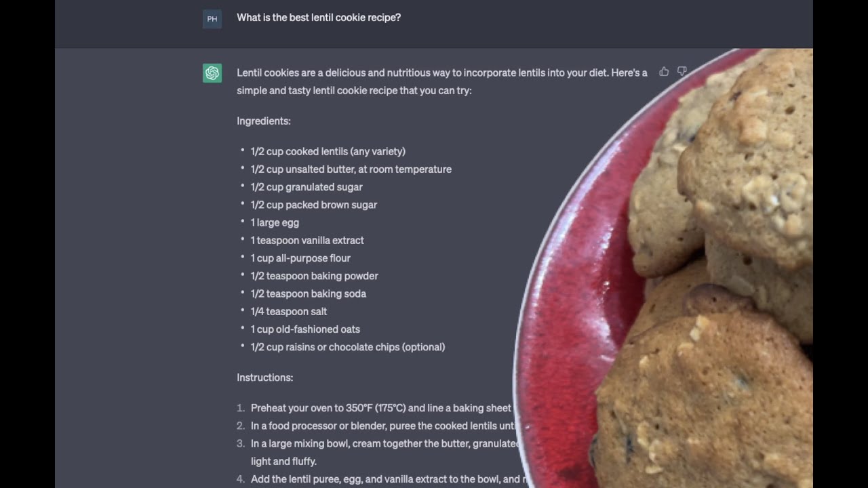The image size is (868, 488).
Task: Click the "1 teaspoon vanilla extract" line
Action: pyautogui.click(x=307, y=240)
